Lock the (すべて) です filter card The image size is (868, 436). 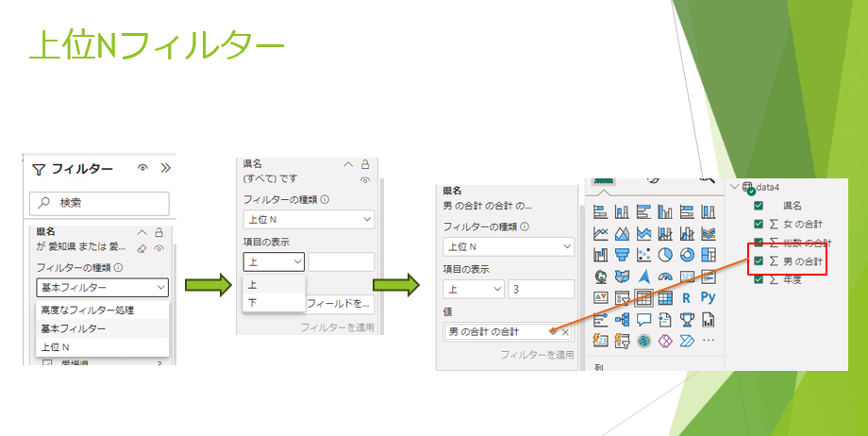365,164
